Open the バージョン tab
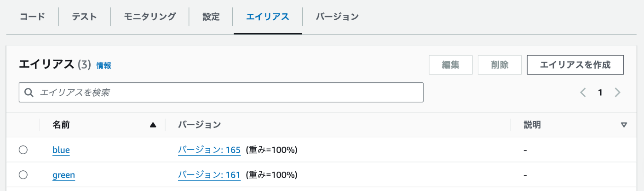The width and height of the screenshot is (644, 191). tap(337, 17)
